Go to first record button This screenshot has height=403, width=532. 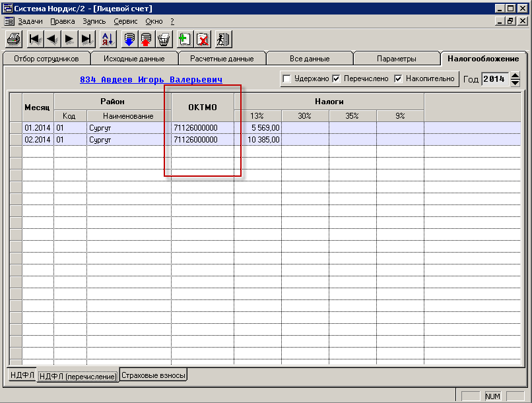coord(35,40)
